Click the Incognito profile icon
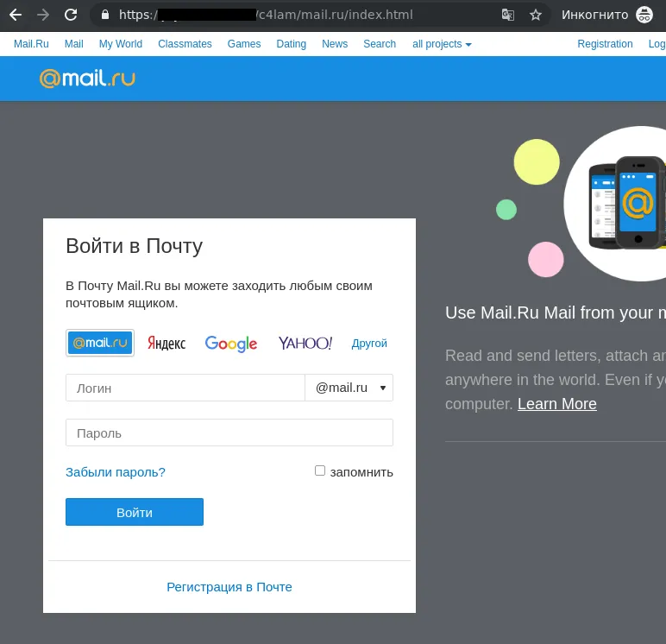 tap(644, 15)
